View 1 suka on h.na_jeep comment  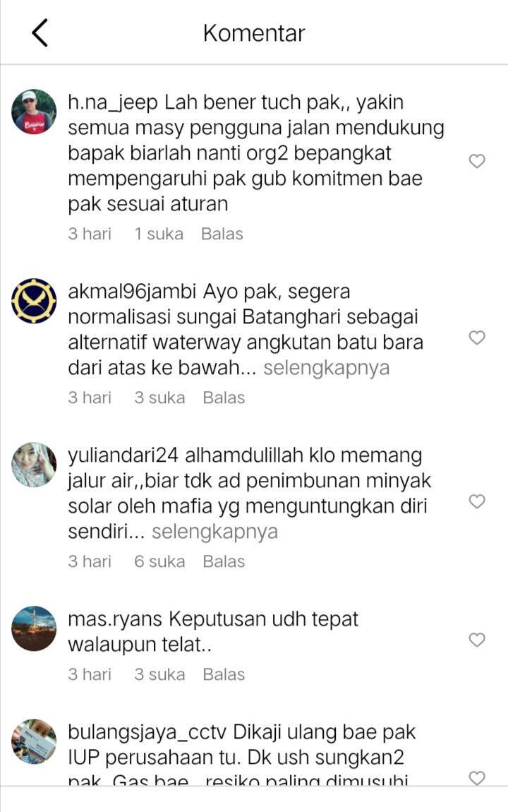coord(159,234)
